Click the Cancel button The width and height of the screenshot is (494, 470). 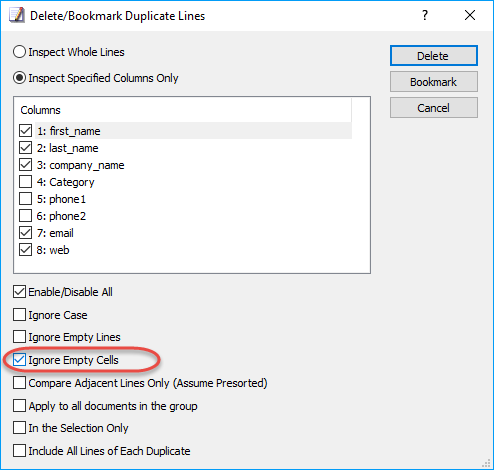434,108
